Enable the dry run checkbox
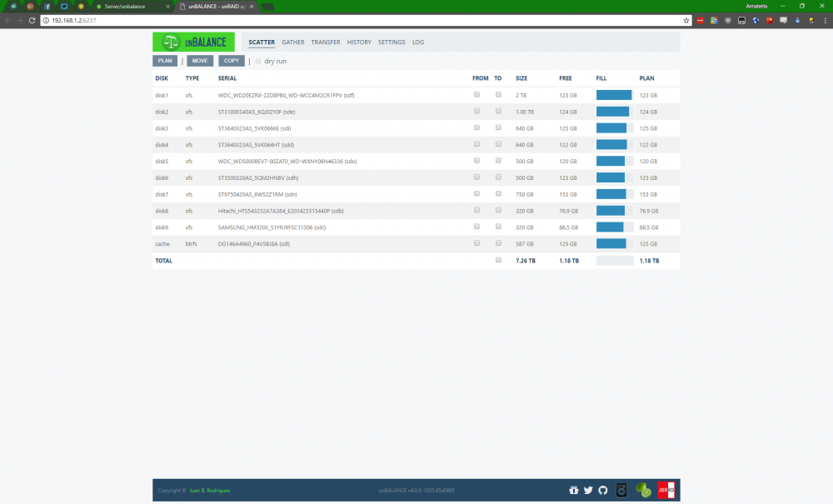 click(x=258, y=61)
